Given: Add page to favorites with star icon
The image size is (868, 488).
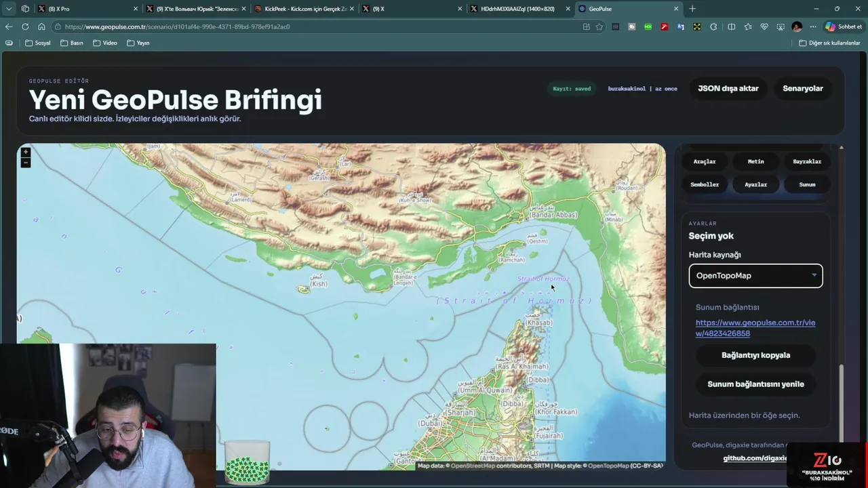Looking at the screenshot, I should tap(599, 26).
